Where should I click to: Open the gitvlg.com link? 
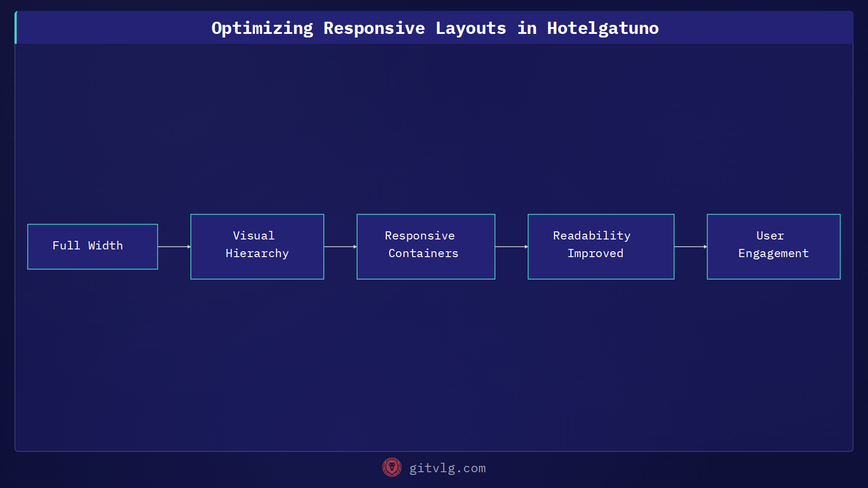point(448,468)
